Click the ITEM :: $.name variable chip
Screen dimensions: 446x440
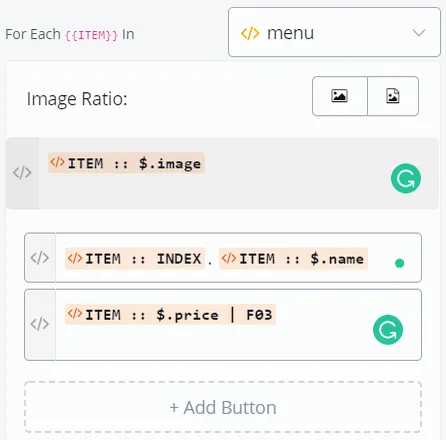click(293, 258)
